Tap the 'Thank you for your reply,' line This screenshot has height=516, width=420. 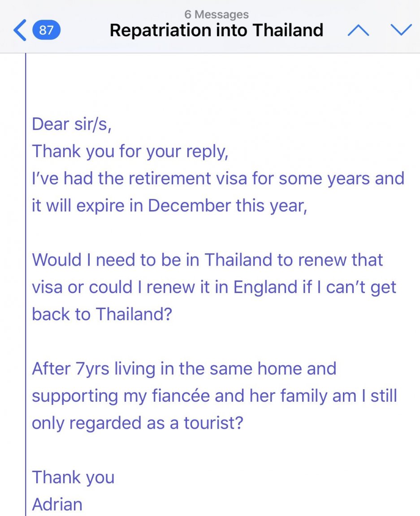pyautogui.click(x=130, y=152)
